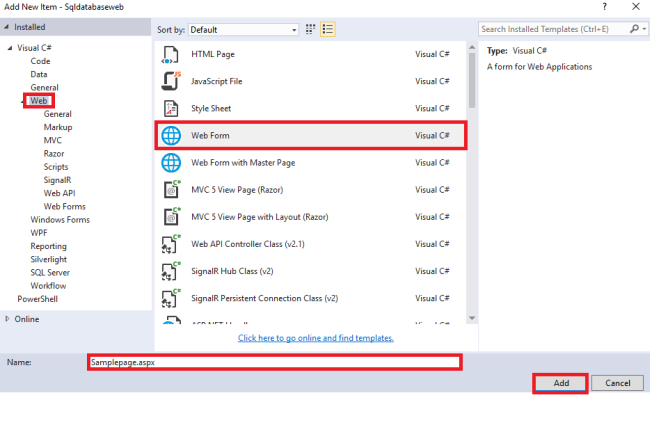Image resolution: width=650 pixels, height=441 pixels.
Task: Click the search magnifier icon
Action: click(x=634, y=29)
